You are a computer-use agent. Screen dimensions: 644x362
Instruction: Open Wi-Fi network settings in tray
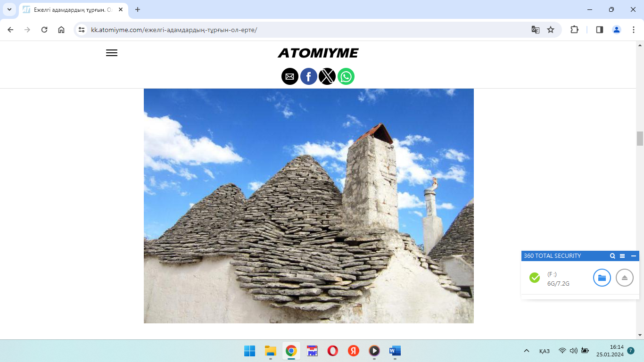coord(562,351)
